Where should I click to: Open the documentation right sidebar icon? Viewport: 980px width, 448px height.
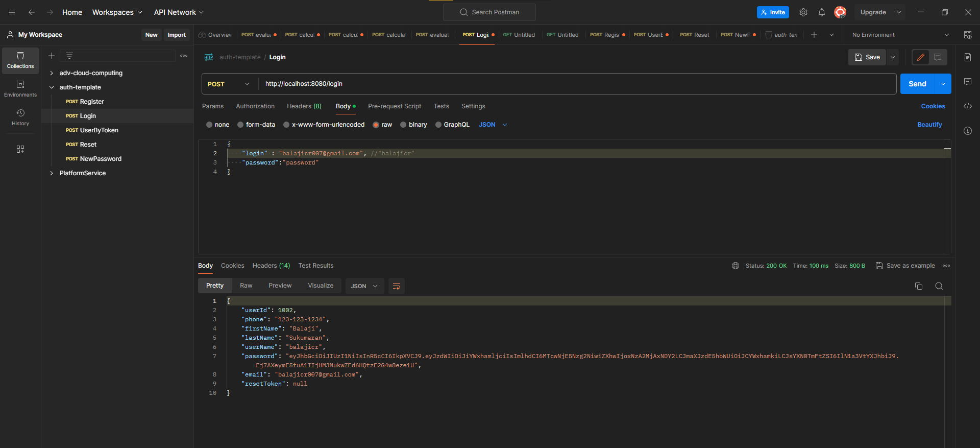coord(968,57)
